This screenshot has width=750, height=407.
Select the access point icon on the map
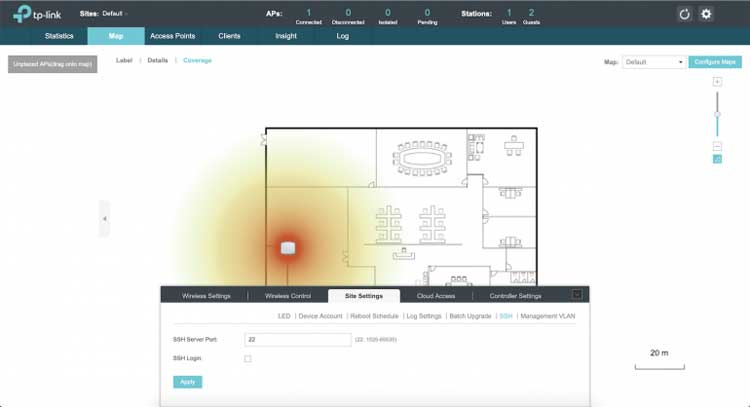tap(288, 247)
